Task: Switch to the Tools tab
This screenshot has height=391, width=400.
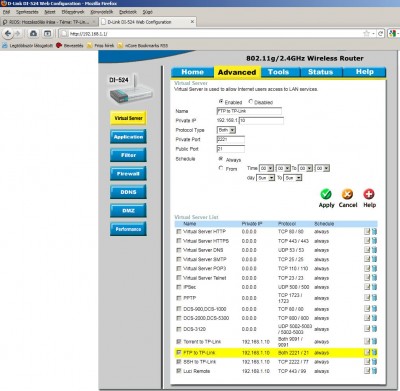Action: (x=278, y=72)
